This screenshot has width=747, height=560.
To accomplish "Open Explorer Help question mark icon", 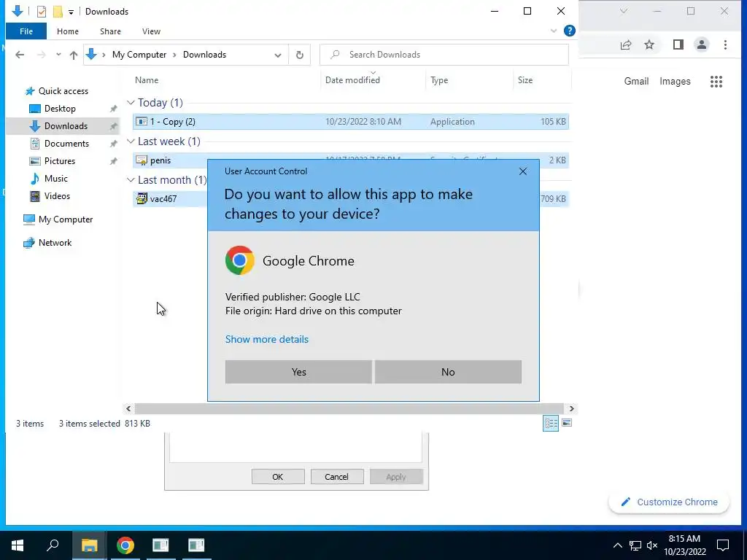I will 569,31.
